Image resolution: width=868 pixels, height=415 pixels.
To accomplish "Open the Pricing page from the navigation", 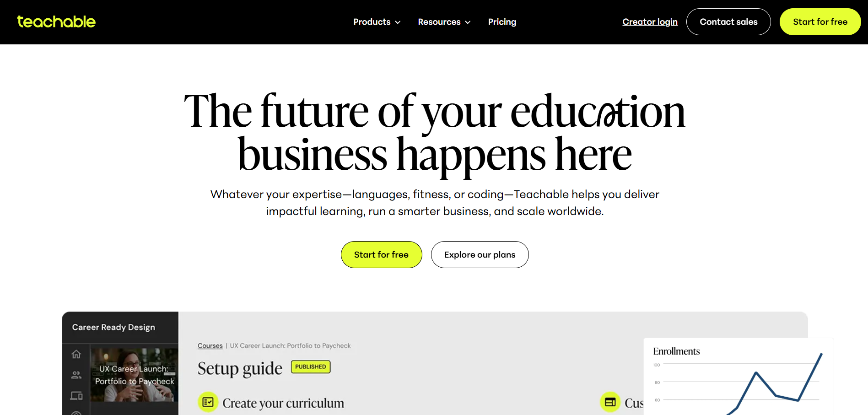I will pyautogui.click(x=502, y=22).
